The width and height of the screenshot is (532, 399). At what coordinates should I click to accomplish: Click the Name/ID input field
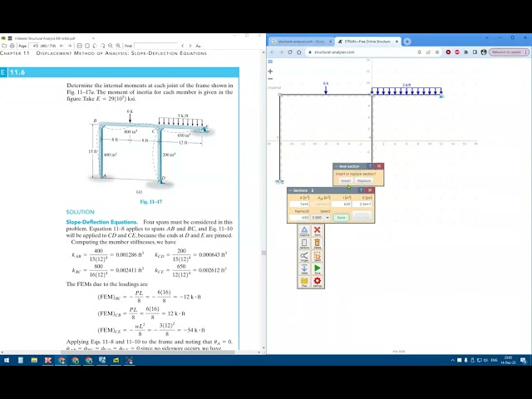(299, 218)
